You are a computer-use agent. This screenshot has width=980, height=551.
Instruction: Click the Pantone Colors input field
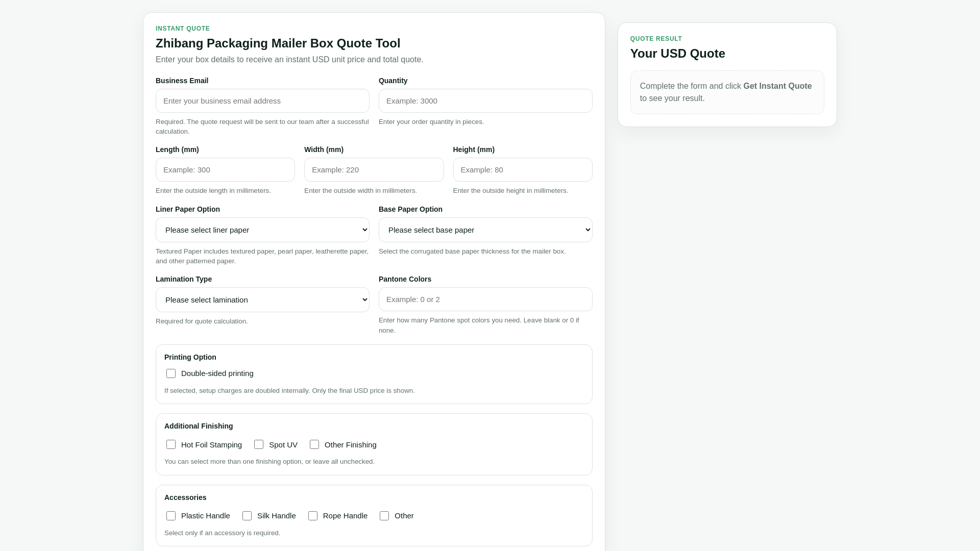point(485,299)
